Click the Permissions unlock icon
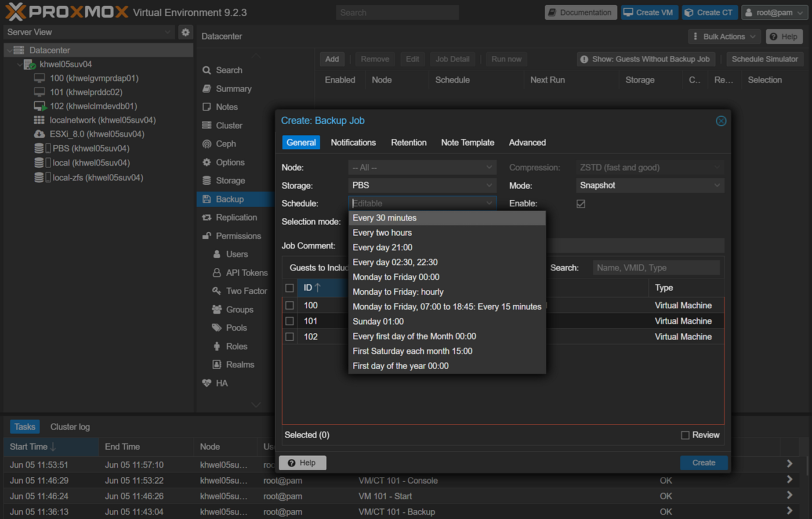Screen dimensions: 812x519 tap(206, 236)
